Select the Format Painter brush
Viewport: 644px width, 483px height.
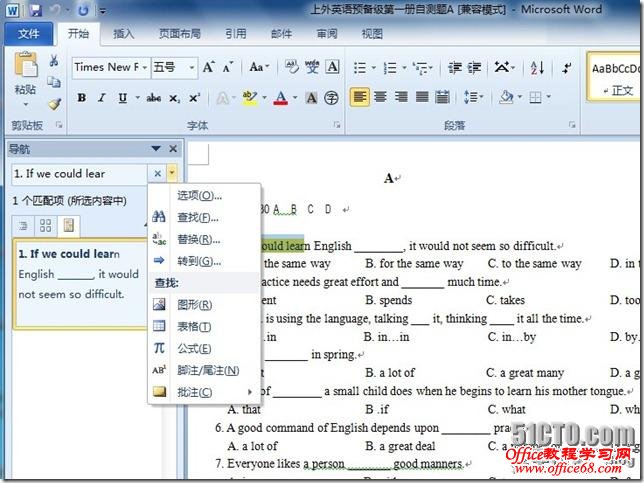(x=54, y=104)
